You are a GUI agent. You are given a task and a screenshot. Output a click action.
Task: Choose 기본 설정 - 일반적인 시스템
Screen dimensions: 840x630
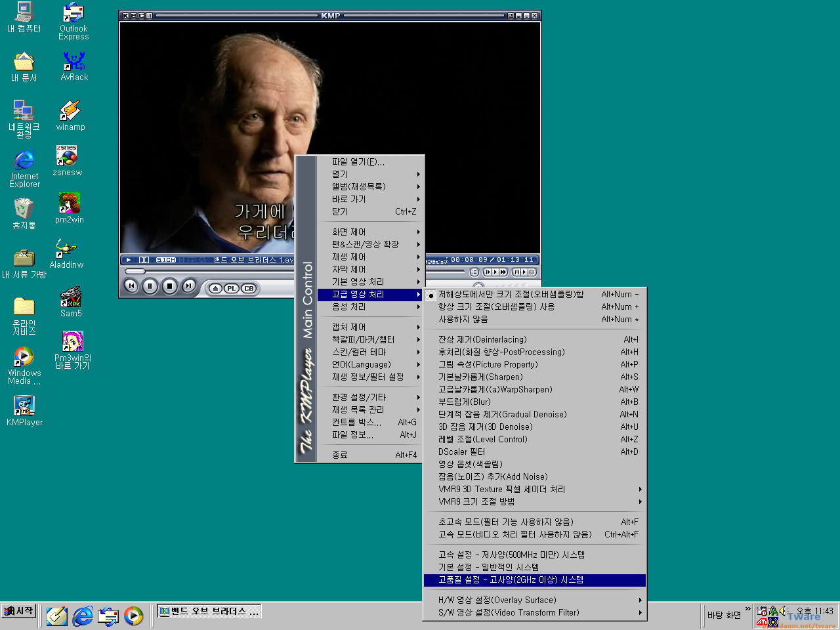click(x=535, y=568)
